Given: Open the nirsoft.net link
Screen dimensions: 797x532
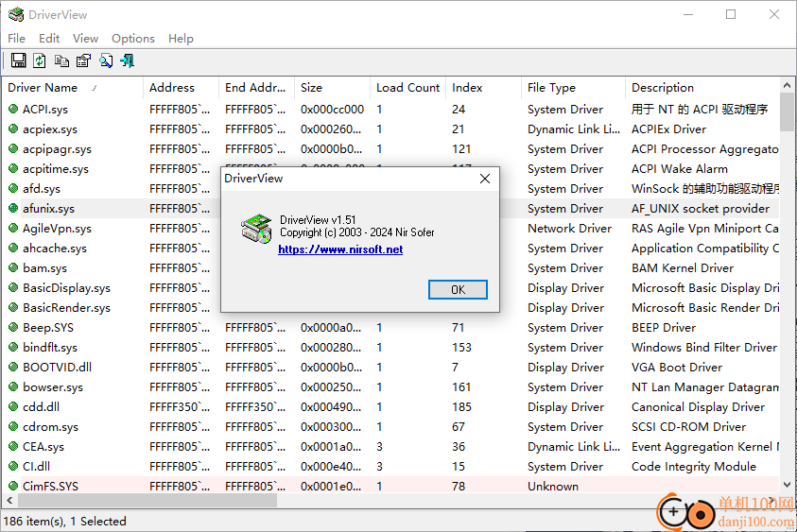Looking at the screenshot, I should [x=340, y=249].
